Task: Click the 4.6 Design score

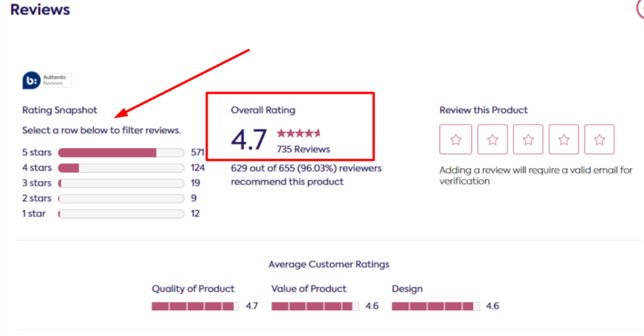Action: [492, 306]
